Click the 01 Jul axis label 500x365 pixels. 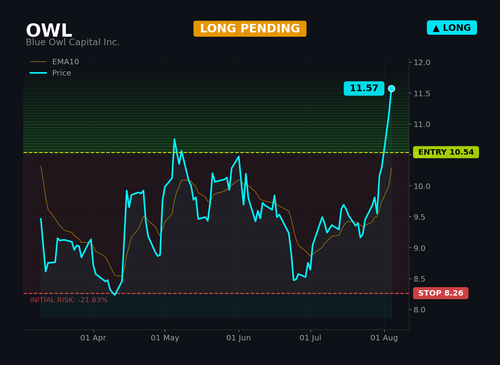click(310, 338)
